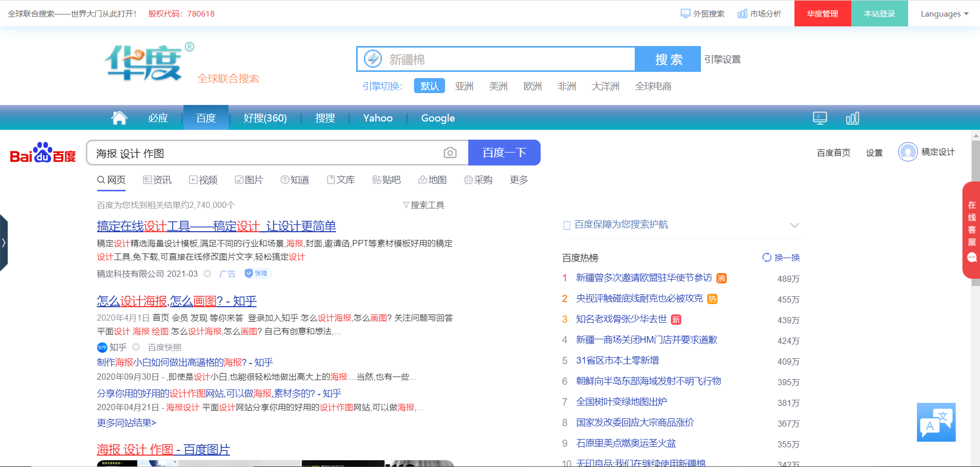Expand the left side collapsed panel arrow
Screen dimensions: 980x467
point(4,243)
